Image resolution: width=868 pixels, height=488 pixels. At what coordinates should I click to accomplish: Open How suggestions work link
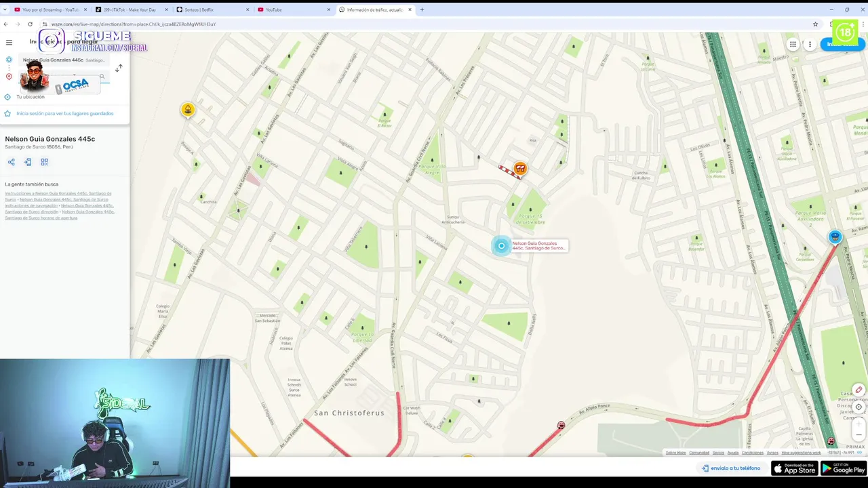(801, 453)
